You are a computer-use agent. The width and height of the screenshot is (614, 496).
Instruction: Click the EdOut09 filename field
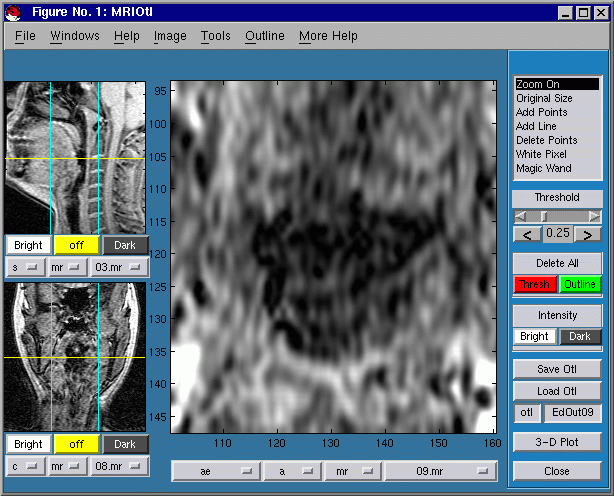coord(572,413)
